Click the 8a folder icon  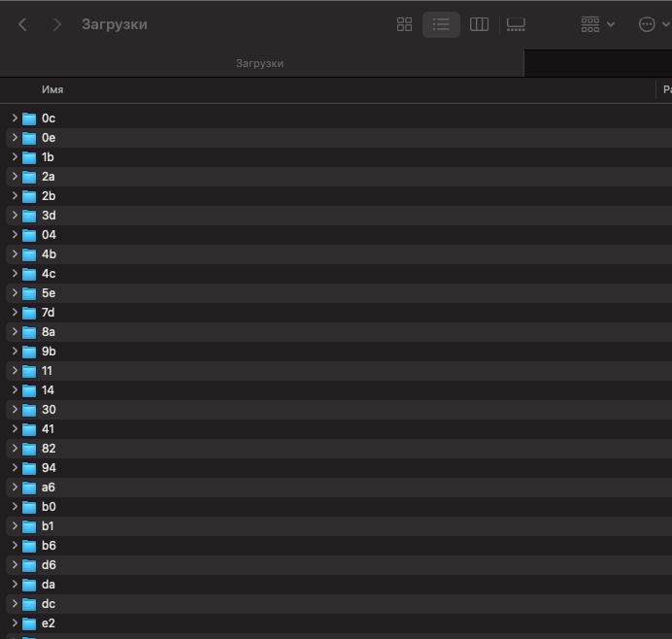point(29,332)
